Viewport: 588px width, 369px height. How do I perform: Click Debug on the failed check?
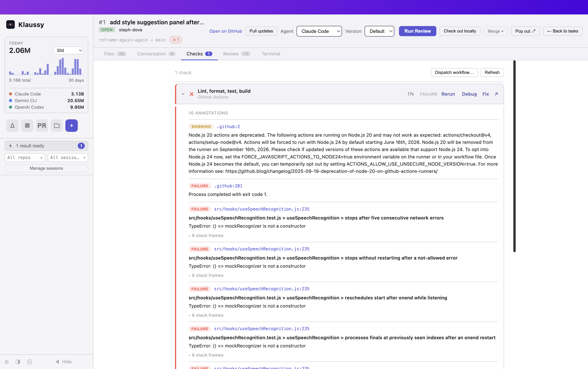[469, 94]
